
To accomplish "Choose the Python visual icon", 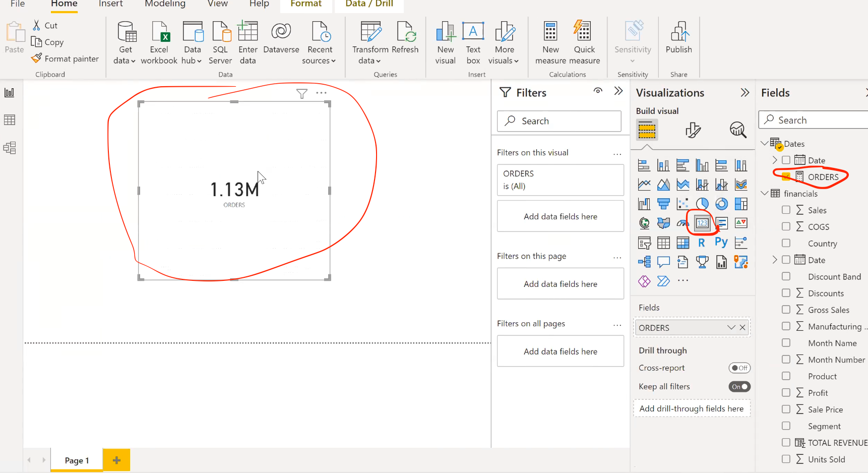I will click(x=721, y=243).
